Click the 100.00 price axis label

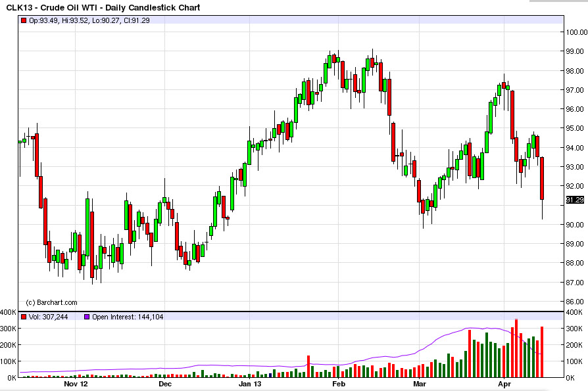pyautogui.click(x=576, y=32)
